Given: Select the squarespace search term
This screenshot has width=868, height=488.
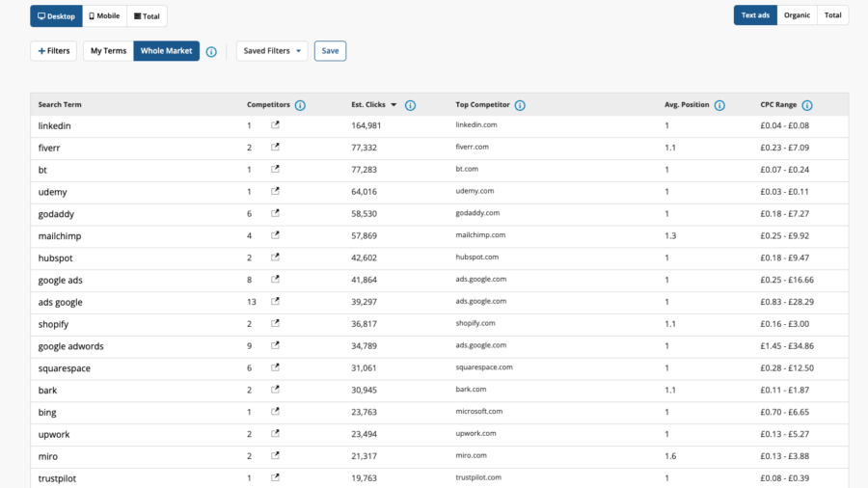Looking at the screenshot, I should (x=65, y=368).
